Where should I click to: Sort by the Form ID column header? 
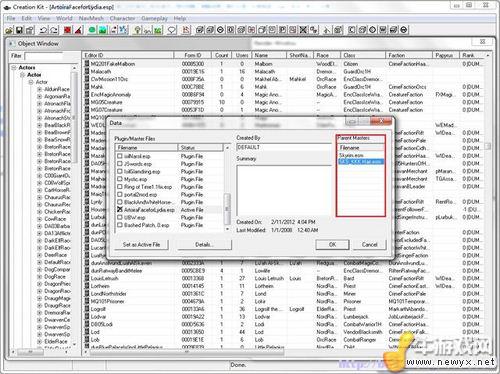[x=193, y=55]
